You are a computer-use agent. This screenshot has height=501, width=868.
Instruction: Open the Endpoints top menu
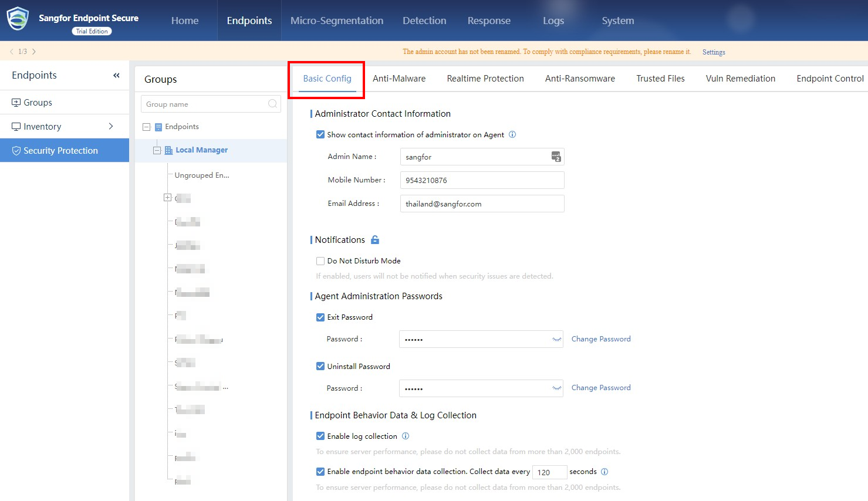point(249,21)
